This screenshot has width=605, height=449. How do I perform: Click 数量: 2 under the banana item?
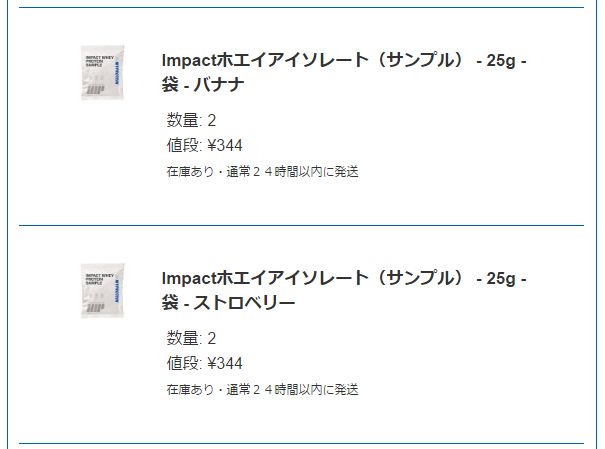tap(191, 120)
